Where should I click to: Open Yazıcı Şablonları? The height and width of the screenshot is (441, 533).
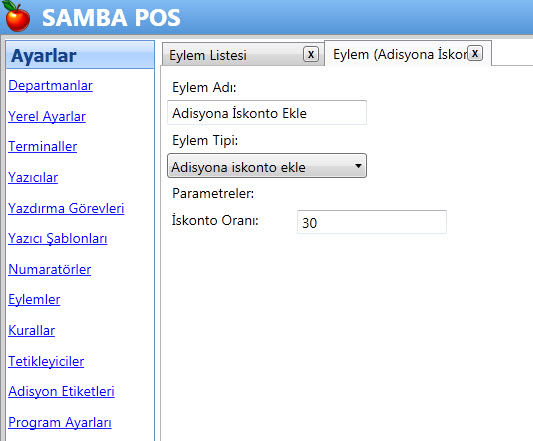[58, 238]
